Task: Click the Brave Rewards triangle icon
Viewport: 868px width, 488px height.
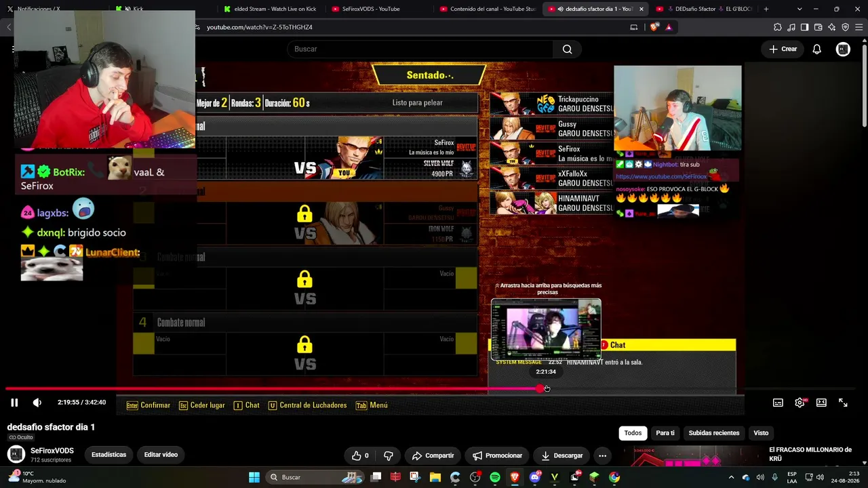Action: (669, 27)
